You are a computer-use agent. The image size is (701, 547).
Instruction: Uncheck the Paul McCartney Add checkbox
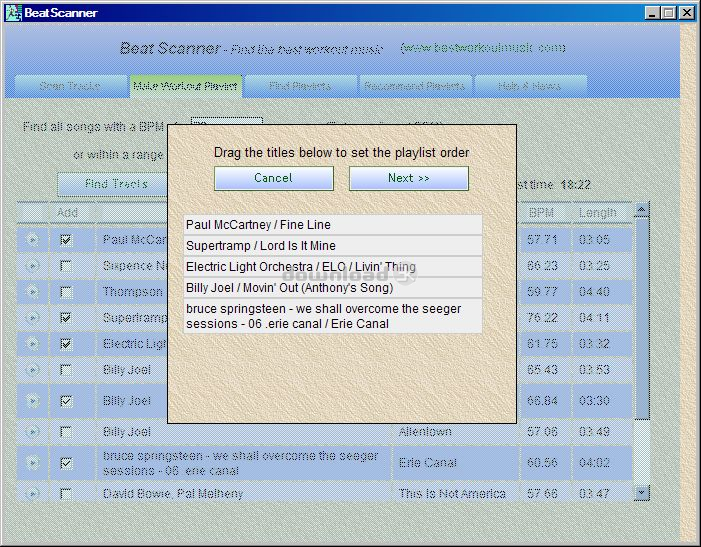66,240
